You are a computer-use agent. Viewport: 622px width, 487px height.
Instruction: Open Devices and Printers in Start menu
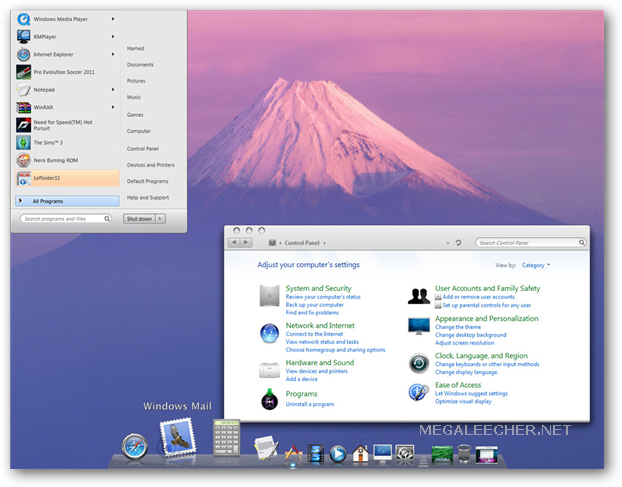[150, 165]
